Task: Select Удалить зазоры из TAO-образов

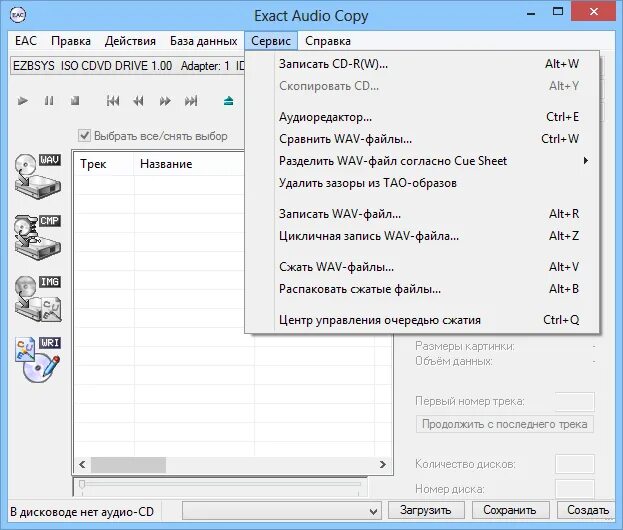Action: [422, 183]
